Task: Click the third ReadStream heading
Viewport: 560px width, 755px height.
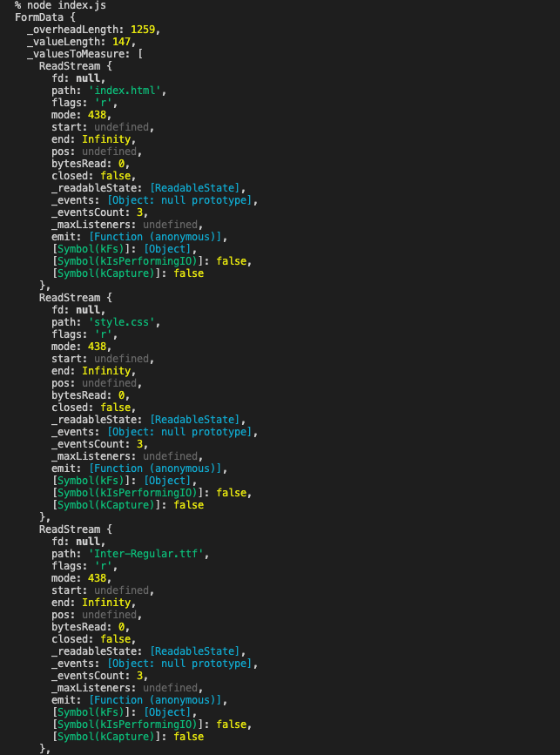Action: (70, 529)
